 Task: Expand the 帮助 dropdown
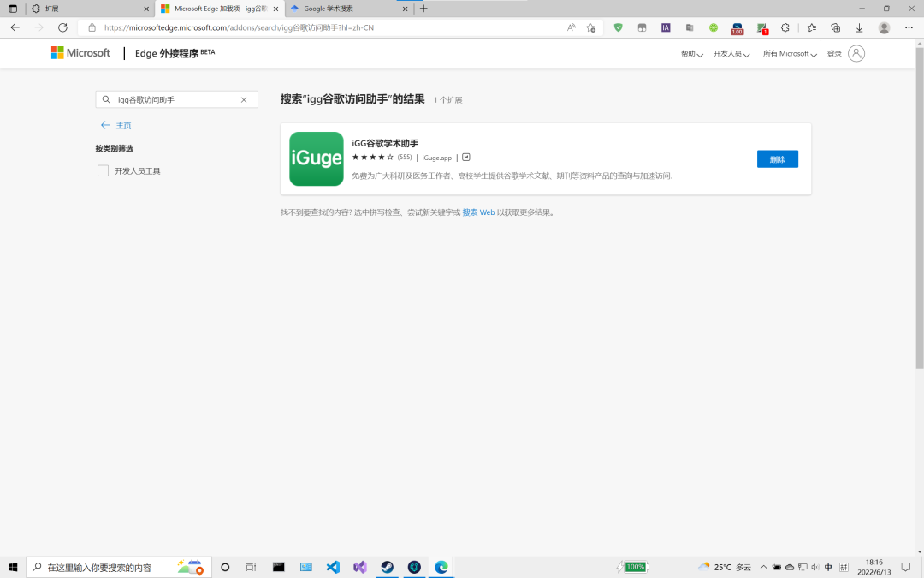coord(692,54)
